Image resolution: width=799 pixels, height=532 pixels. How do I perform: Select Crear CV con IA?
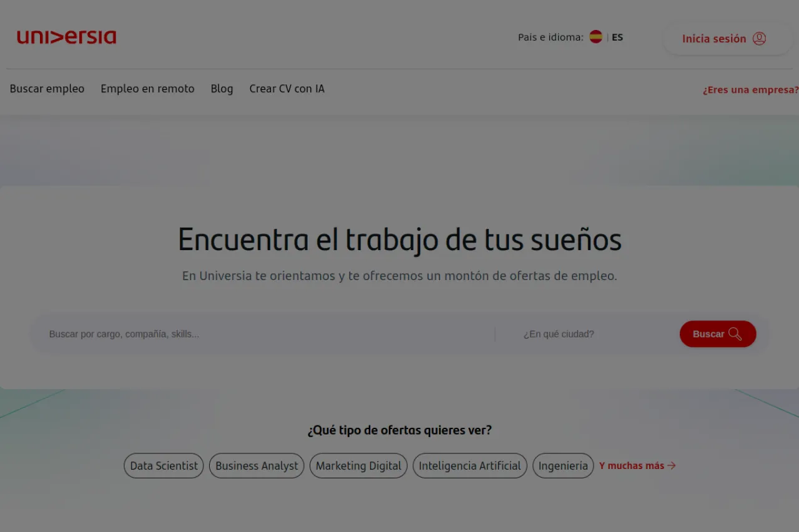[x=287, y=89]
